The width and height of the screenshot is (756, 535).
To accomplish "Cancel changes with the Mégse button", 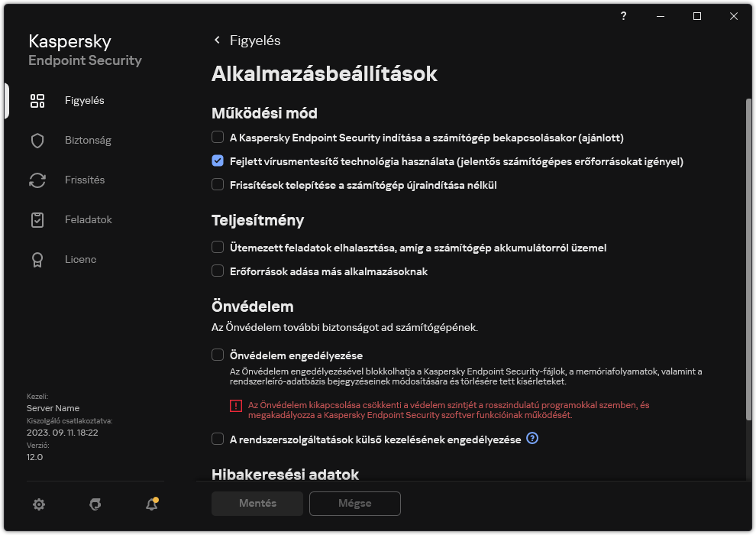I will tap(354, 504).
